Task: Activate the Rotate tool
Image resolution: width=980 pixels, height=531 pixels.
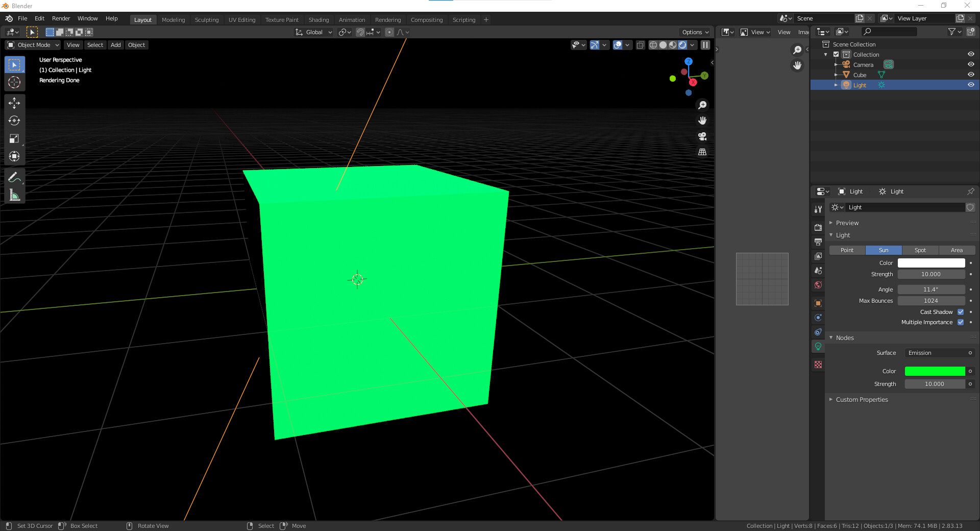Action: 14,121
